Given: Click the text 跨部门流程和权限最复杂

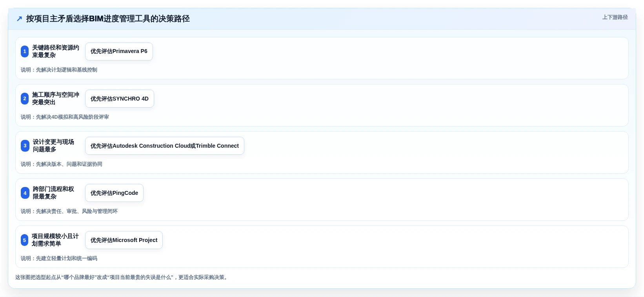Looking at the screenshot, I should (54, 193).
